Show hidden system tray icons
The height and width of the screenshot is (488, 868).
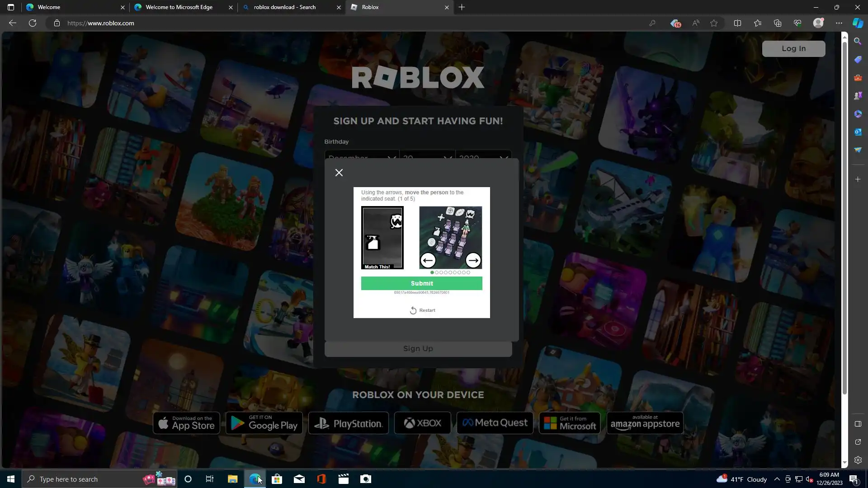(777, 479)
